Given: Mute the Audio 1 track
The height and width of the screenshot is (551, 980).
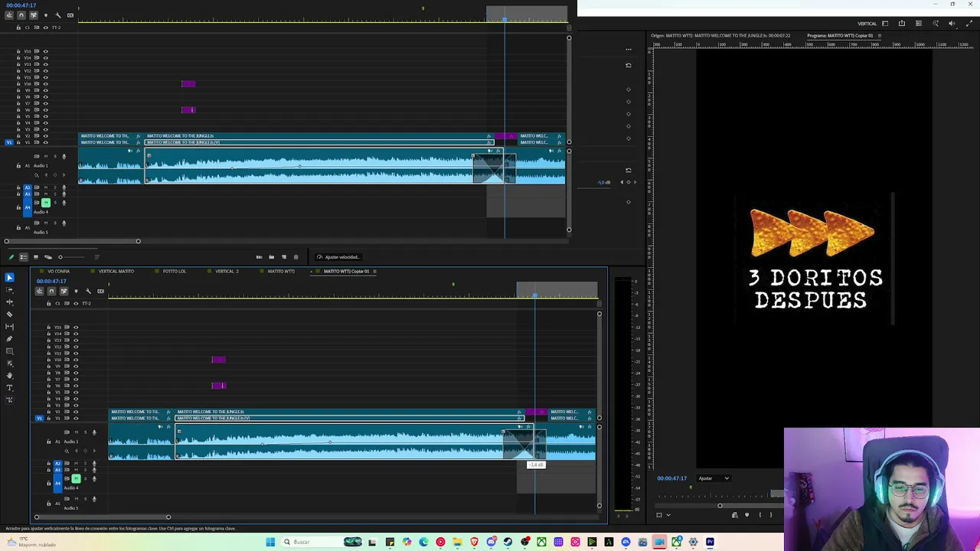Looking at the screenshot, I should pyautogui.click(x=76, y=432).
